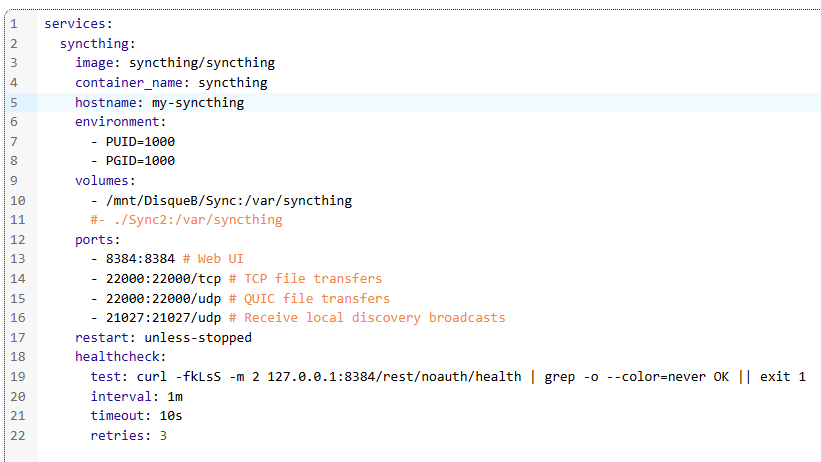Click 'grep -o --color=never OK' in the test command
This screenshot has width=821, height=462.
(637, 377)
